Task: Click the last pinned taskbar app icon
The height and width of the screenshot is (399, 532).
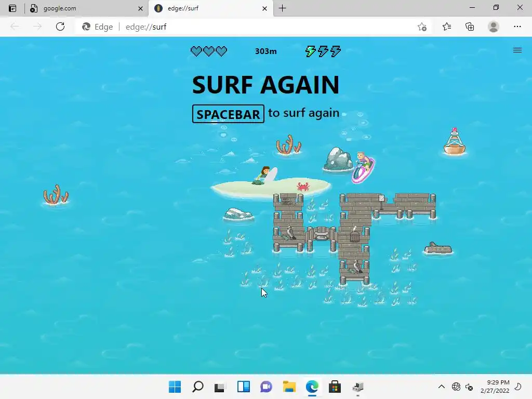Action: pos(357,387)
